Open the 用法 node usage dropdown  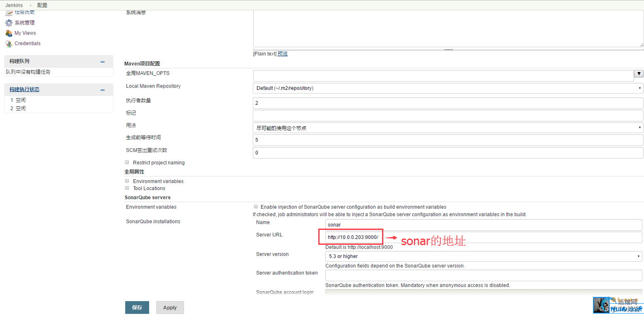[448, 128]
